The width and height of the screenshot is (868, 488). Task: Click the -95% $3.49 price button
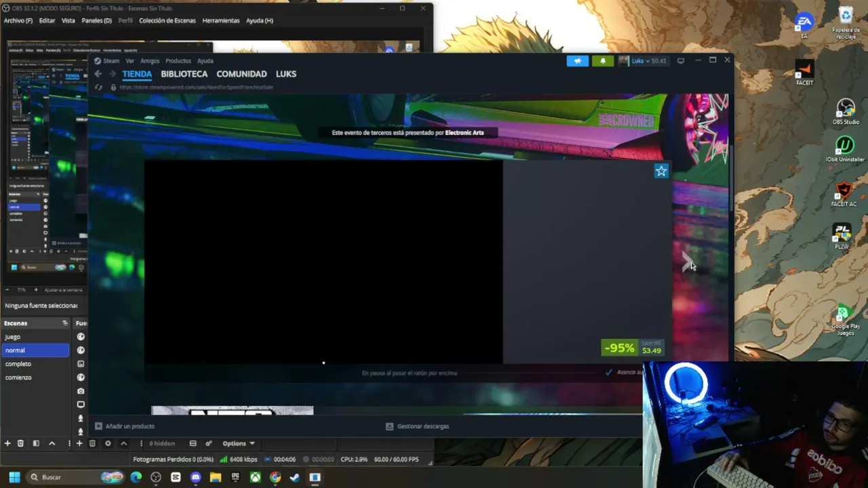pyautogui.click(x=632, y=348)
